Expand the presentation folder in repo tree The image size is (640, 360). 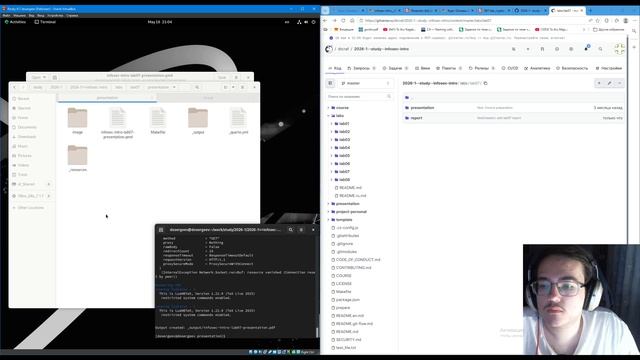pos(329,204)
